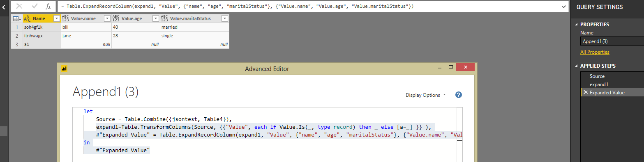This screenshot has width=644, height=162.
Task: Open the Value.name column filter dropdown
Action: pos(107,18)
